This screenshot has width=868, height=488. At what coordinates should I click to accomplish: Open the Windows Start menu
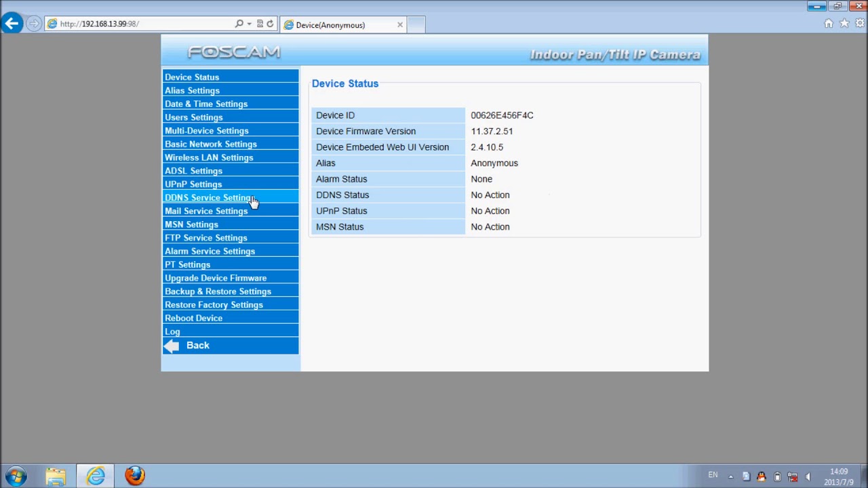point(16,476)
